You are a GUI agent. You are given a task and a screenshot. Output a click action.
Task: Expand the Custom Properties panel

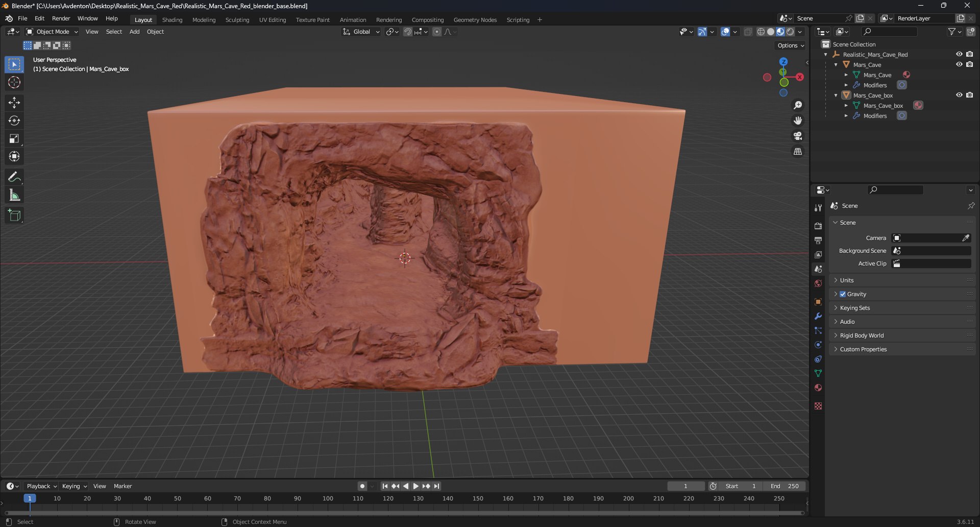[x=902, y=349]
